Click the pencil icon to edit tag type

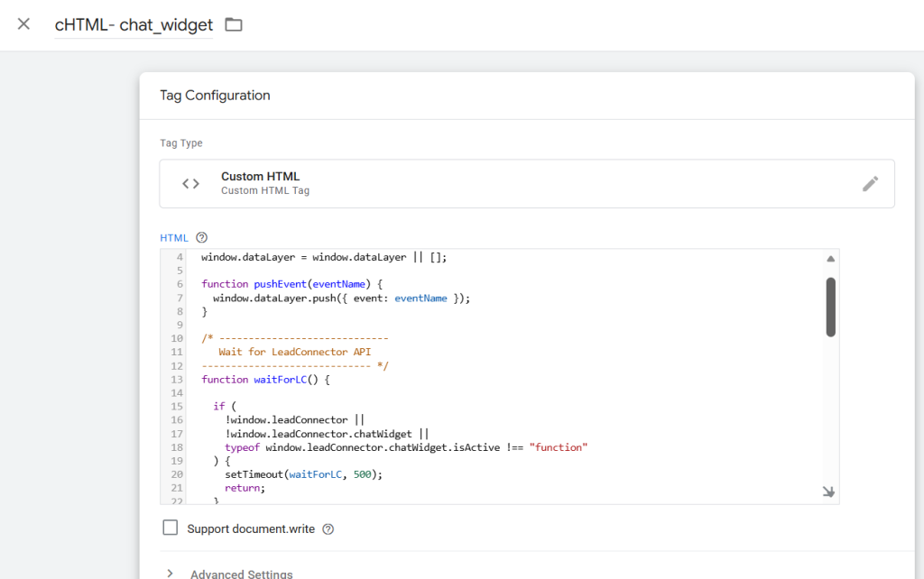870,184
